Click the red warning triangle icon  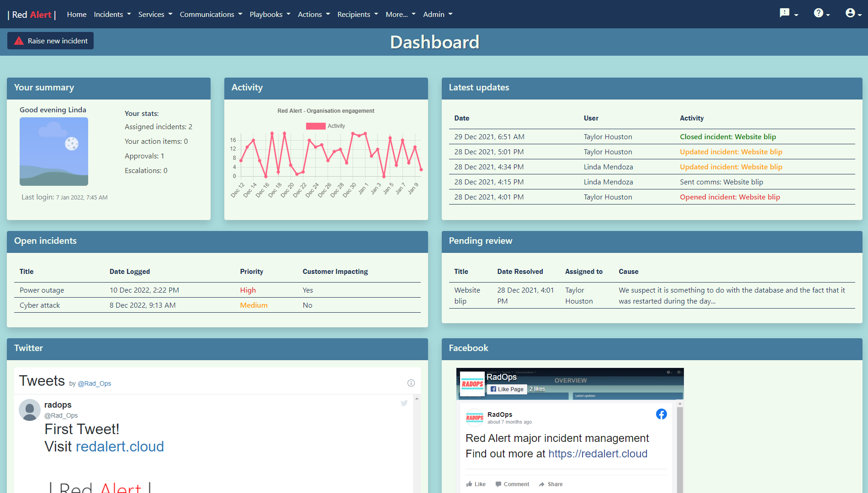click(x=19, y=40)
